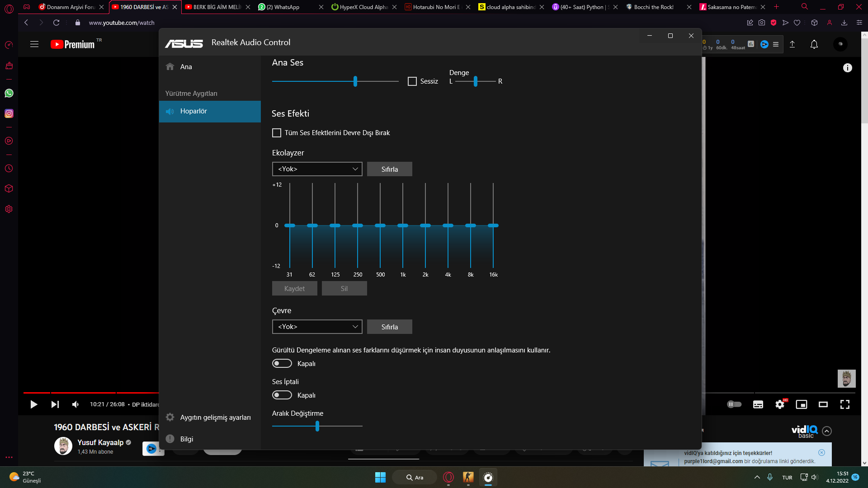Check Tüm Ses Efektlerini Devre Dışı Bırak
This screenshot has height=488, width=868.
277,133
